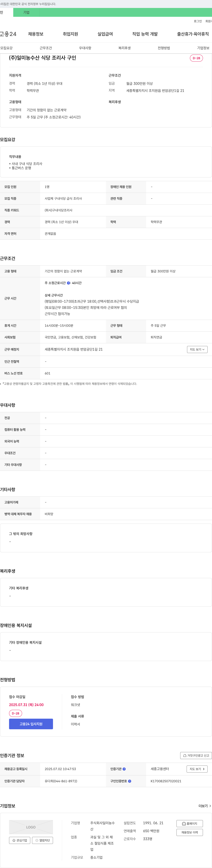Select the contact 유다희(044-861-8972)
This screenshot has height=868, width=212.
tap(61, 781)
